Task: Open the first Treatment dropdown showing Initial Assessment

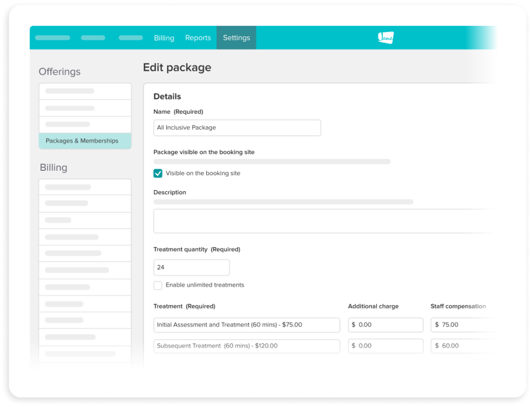Action: pyautogui.click(x=246, y=324)
